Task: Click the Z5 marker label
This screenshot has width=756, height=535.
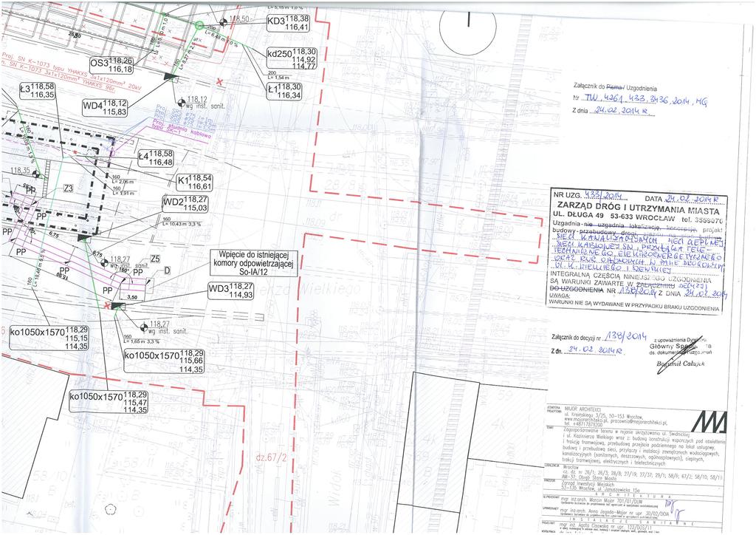Action: (155, 259)
